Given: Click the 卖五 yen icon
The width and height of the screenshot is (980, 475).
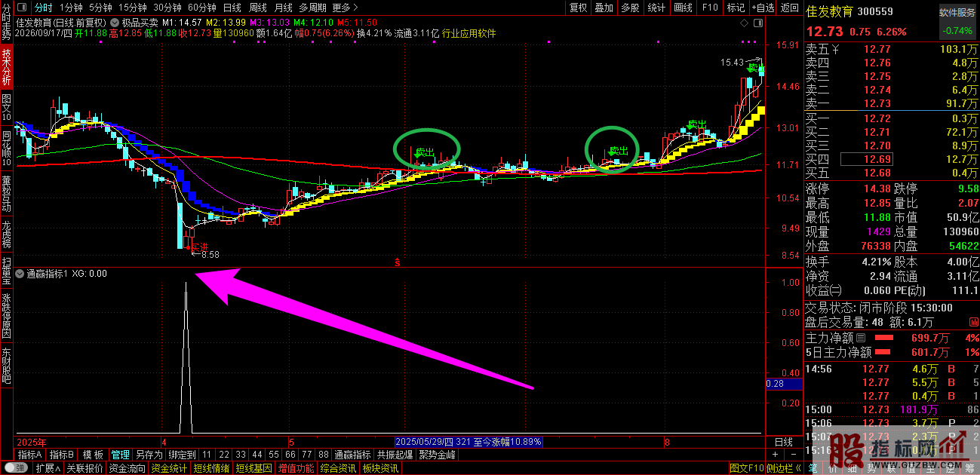Looking at the screenshot, I should click(835, 50).
